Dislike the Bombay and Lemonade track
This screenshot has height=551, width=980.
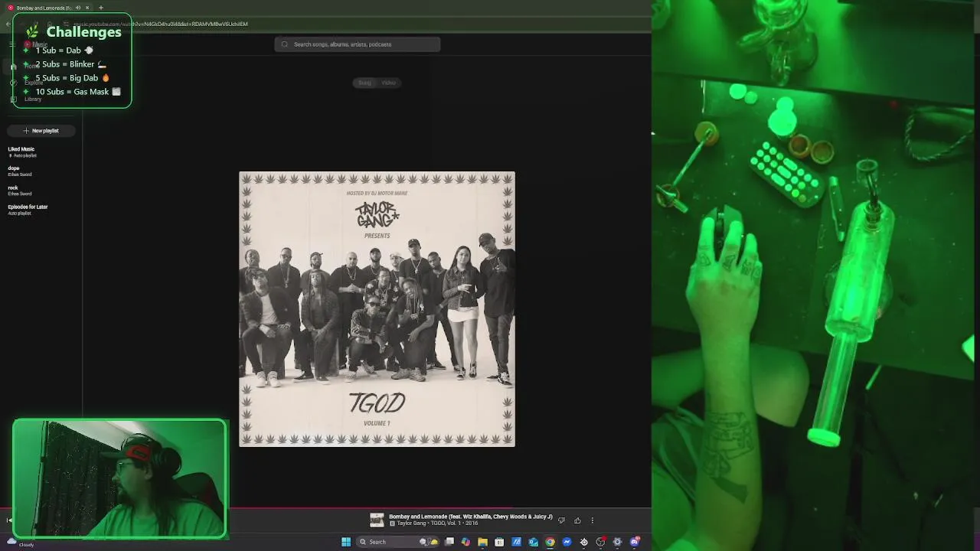click(x=561, y=520)
